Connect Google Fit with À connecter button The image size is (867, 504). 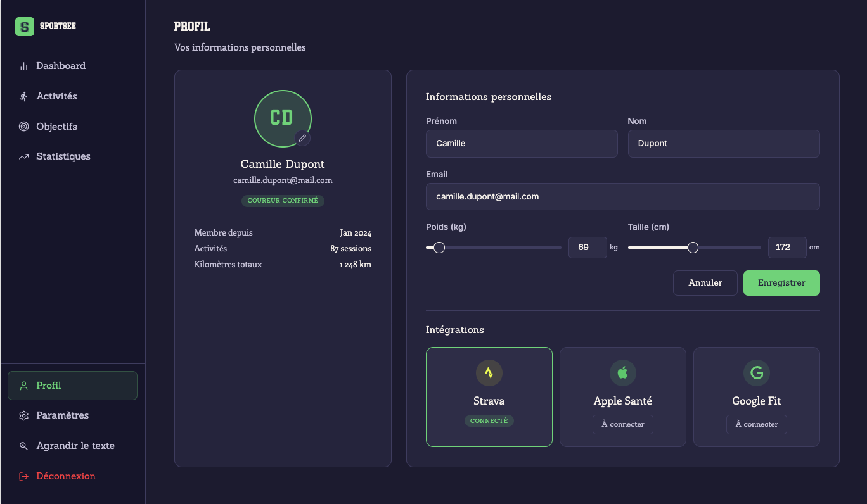[x=756, y=424]
